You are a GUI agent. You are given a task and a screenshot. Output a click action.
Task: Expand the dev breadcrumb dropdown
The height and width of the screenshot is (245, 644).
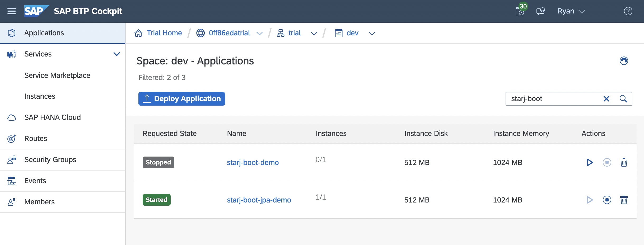[372, 33]
